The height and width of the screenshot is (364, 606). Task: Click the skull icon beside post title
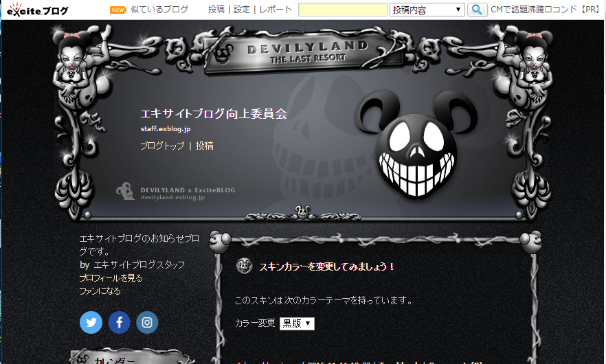pos(245,266)
